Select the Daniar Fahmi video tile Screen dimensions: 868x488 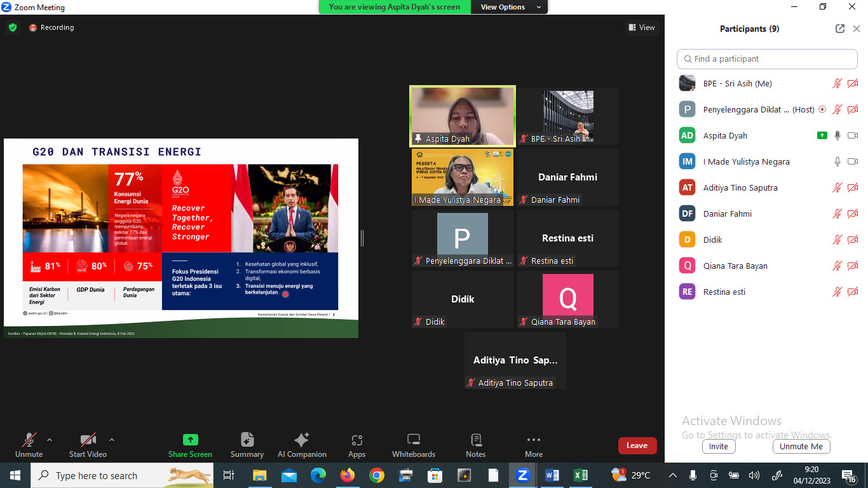click(568, 177)
